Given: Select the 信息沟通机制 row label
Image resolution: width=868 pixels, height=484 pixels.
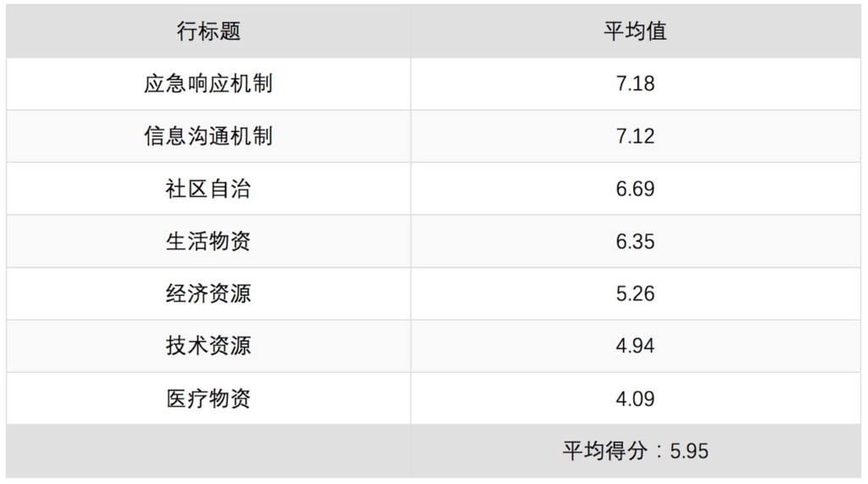Looking at the screenshot, I should point(209,136).
